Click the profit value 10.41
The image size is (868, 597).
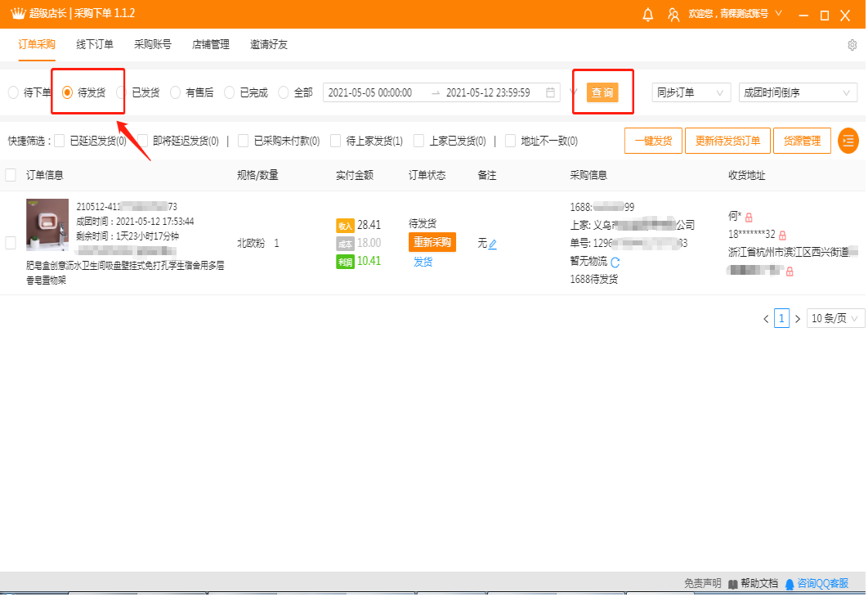point(369,261)
